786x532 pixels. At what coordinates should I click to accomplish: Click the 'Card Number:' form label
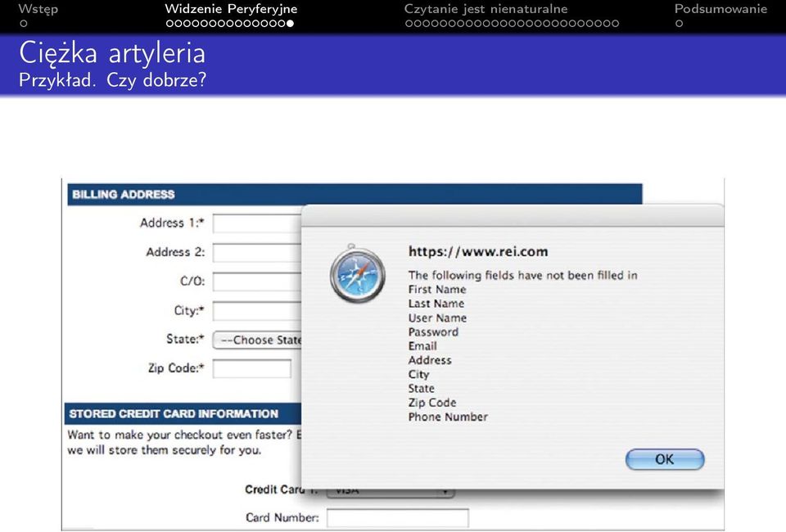[x=282, y=517]
